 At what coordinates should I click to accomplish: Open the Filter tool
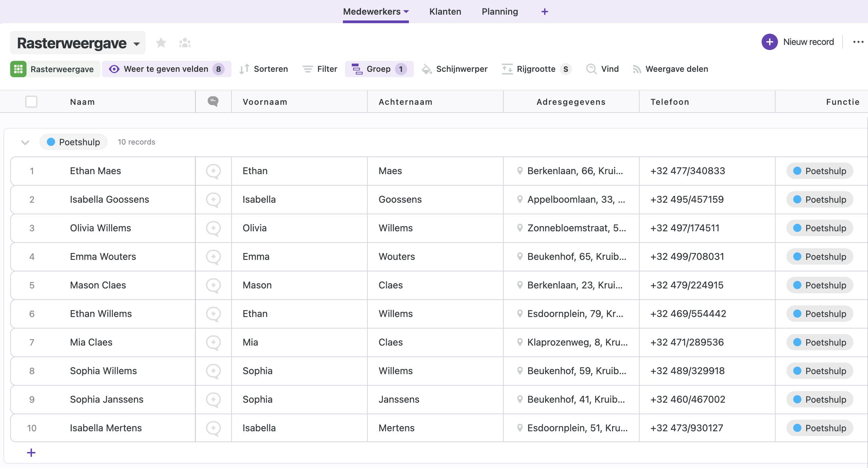coord(320,69)
